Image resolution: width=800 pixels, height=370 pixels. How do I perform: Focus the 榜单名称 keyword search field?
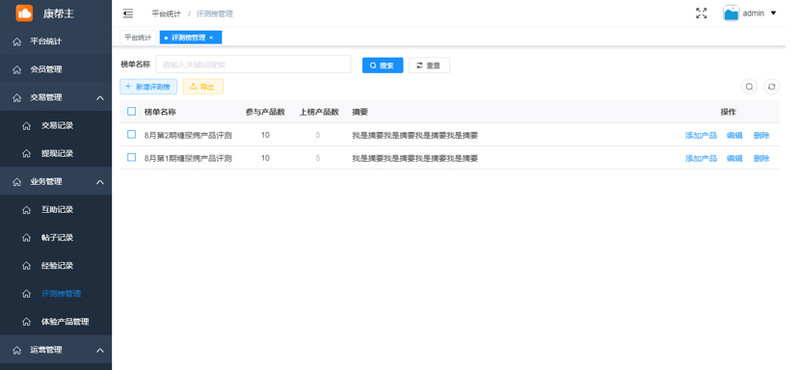[x=254, y=64]
